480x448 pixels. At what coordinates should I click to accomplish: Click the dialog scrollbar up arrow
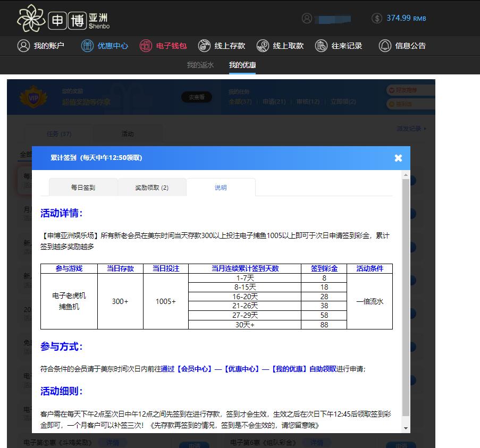click(406, 175)
